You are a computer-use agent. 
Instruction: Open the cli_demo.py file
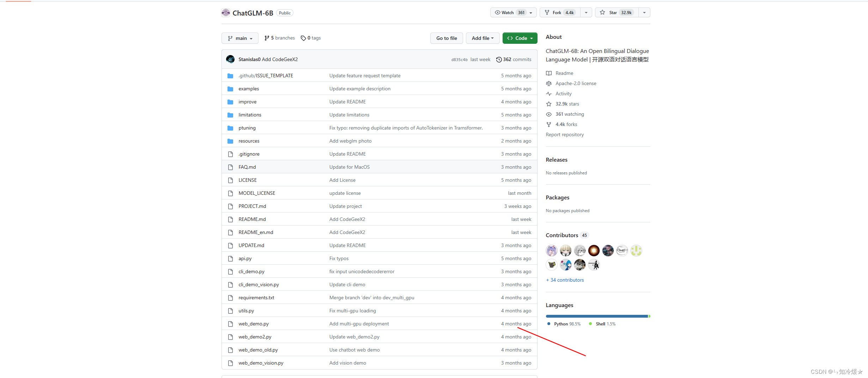click(x=251, y=272)
